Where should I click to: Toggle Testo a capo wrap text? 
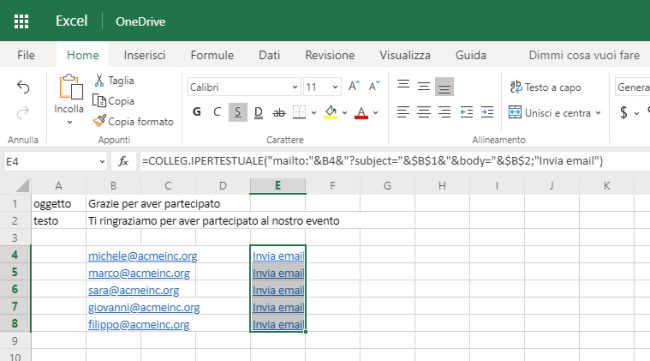[545, 87]
